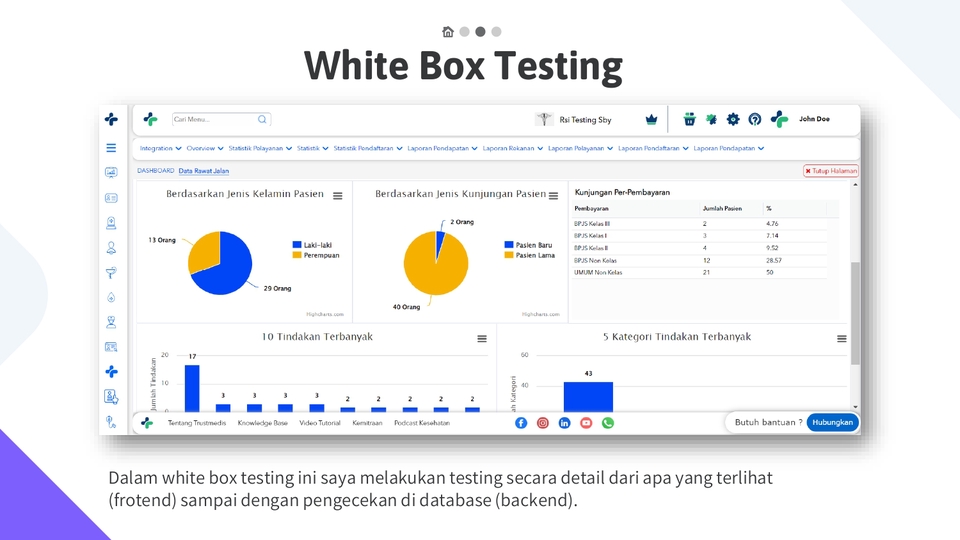Open the Integration dropdown menu
This screenshot has height=540, width=960.
[160, 148]
